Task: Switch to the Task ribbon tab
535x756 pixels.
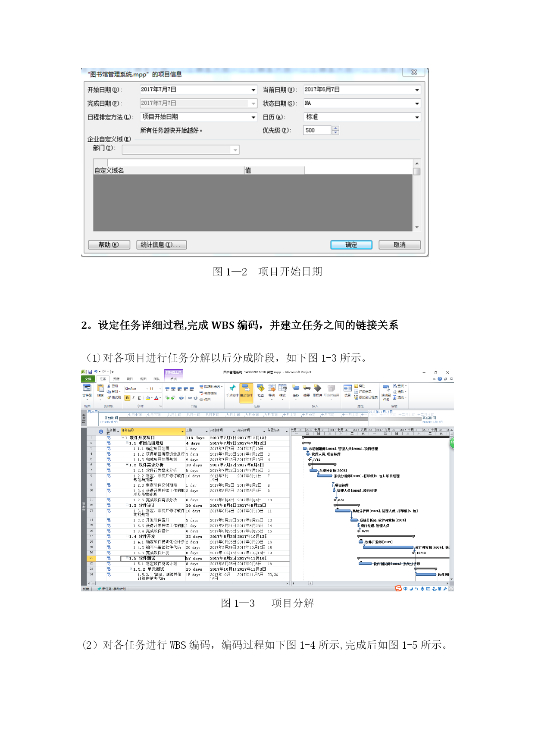Action: [103, 379]
